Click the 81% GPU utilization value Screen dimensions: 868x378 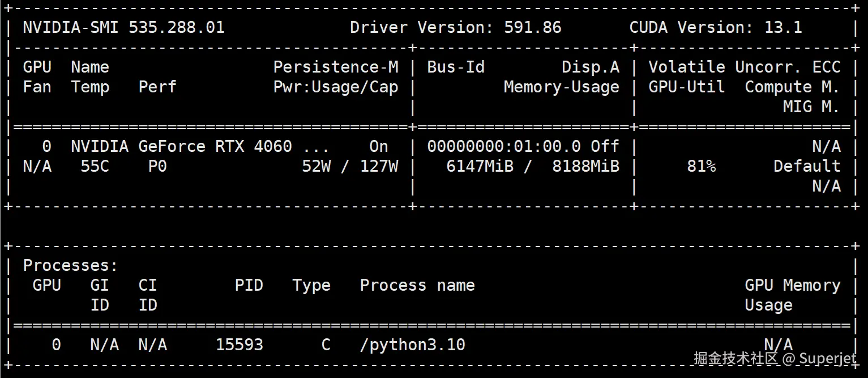point(701,166)
